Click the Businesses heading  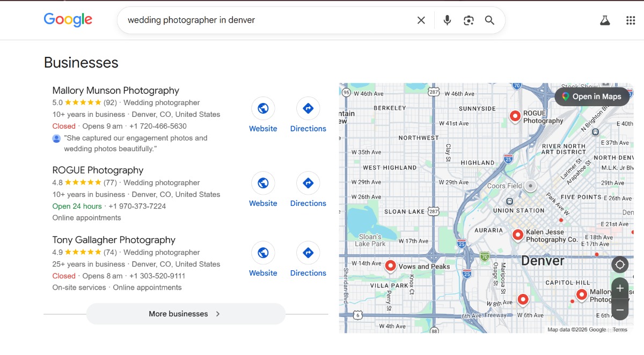coord(81,63)
